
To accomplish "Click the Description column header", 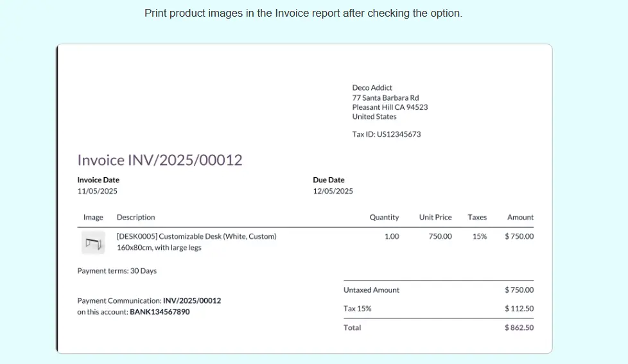I will (x=135, y=217).
